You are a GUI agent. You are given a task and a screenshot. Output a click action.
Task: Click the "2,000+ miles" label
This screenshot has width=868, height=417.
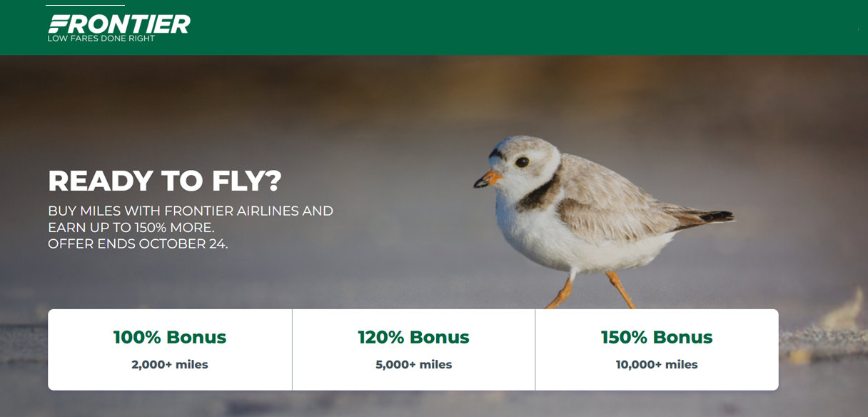coord(170,364)
